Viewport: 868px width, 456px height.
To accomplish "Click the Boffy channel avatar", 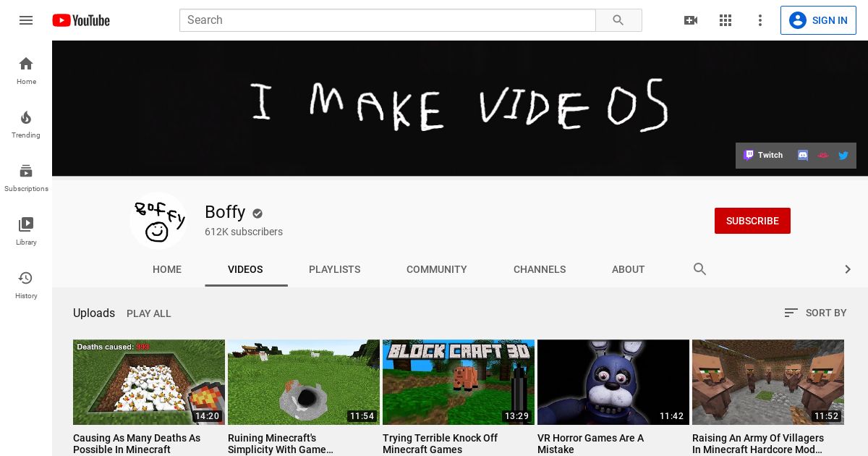I will tap(158, 220).
